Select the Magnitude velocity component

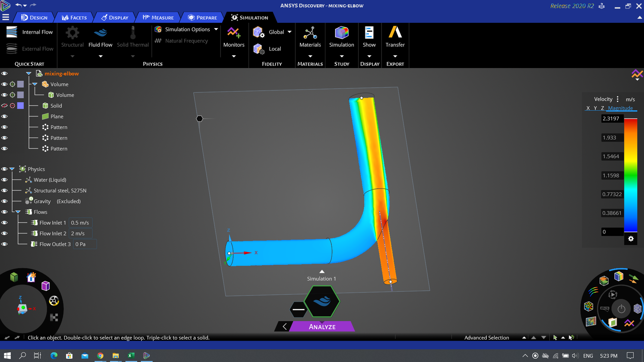click(620, 108)
